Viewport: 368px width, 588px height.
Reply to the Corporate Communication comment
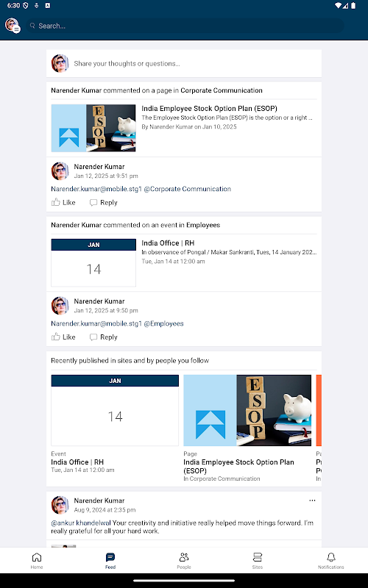click(x=104, y=203)
